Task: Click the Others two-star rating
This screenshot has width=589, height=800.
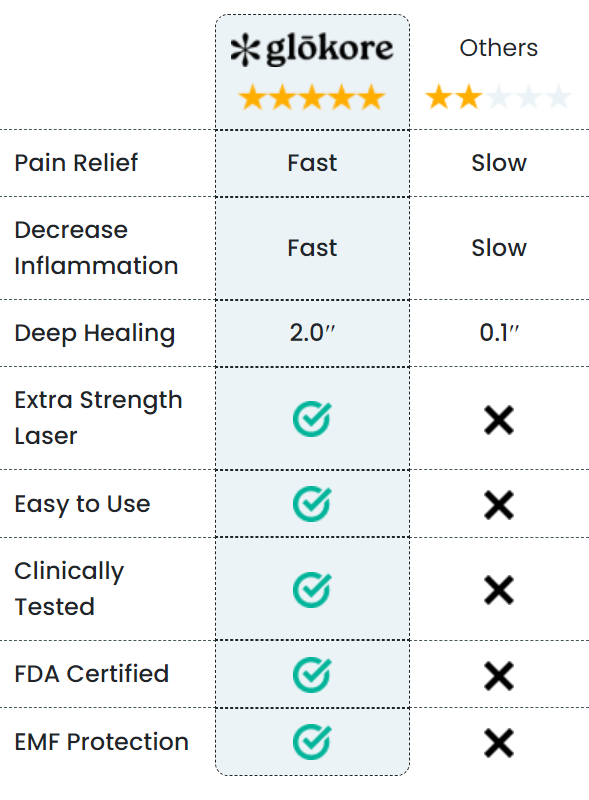Action: [499, 97]
